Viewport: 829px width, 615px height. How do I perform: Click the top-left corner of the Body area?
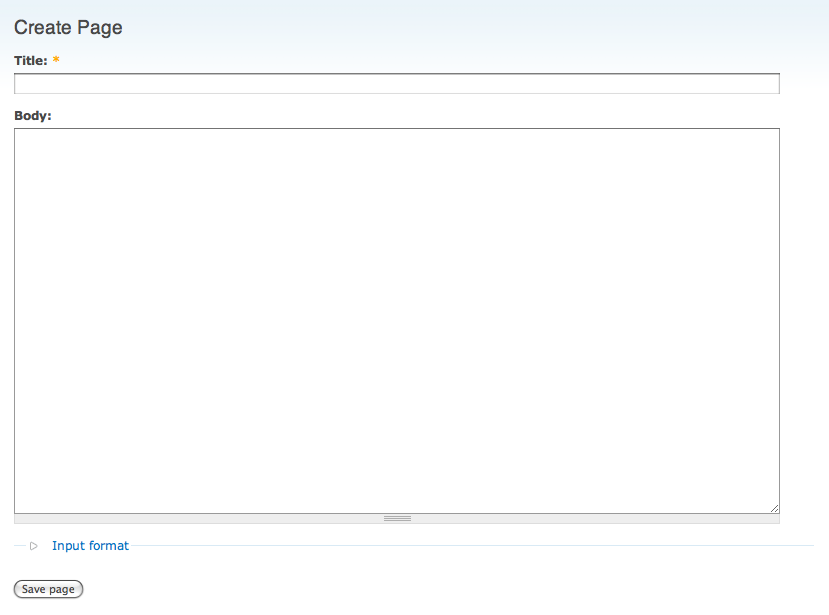(x=25, y=137)
